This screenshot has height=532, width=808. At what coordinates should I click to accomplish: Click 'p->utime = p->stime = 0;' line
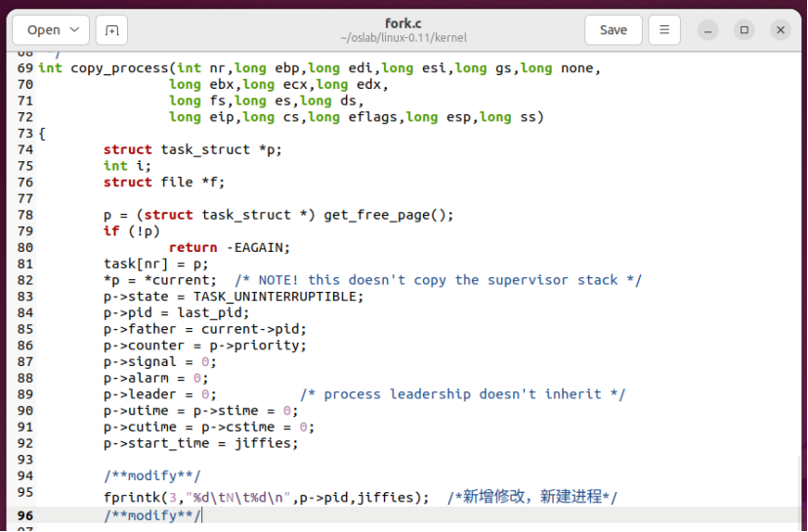pos(201,411)
